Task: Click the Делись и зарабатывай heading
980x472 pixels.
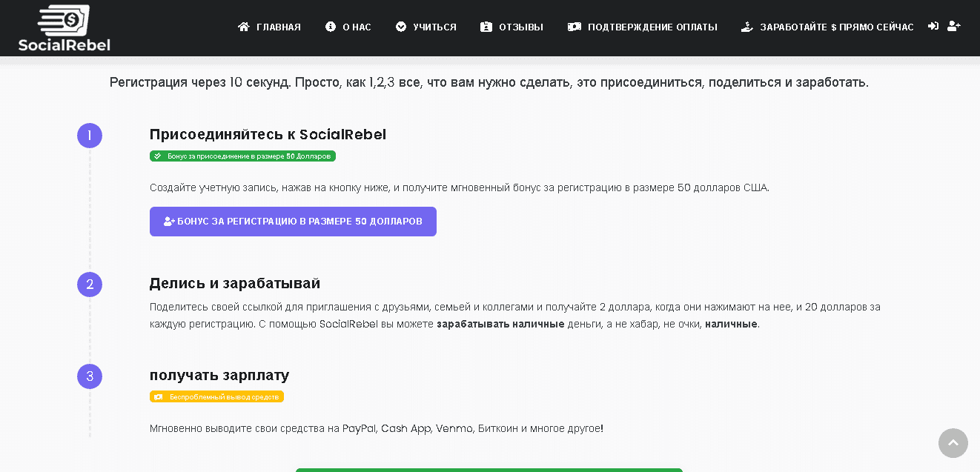Action: point(234,284)
